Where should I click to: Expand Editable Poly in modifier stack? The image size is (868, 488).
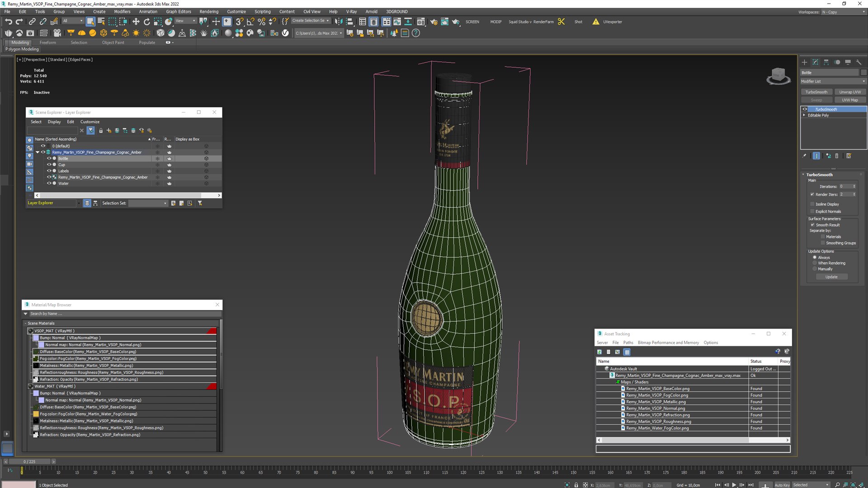[x=804, y=115]
